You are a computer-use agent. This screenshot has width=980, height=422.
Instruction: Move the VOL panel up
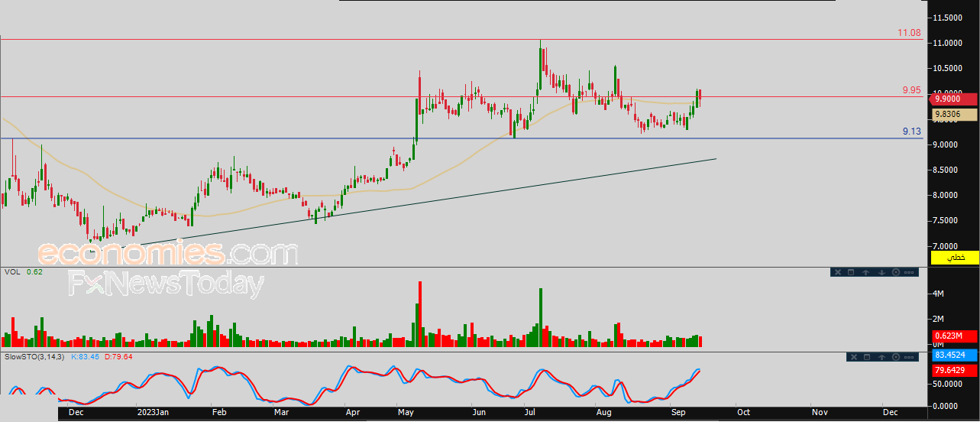[865, 272]
